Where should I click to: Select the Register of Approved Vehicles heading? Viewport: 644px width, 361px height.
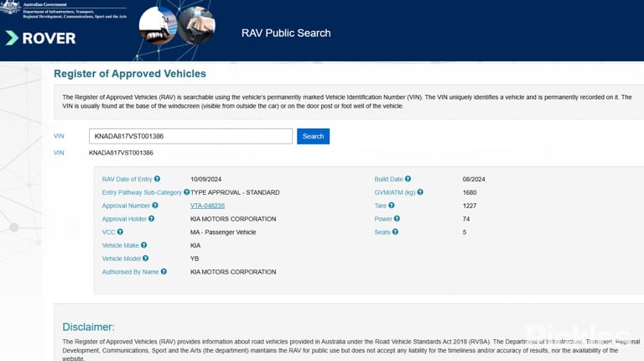[130, 74]
